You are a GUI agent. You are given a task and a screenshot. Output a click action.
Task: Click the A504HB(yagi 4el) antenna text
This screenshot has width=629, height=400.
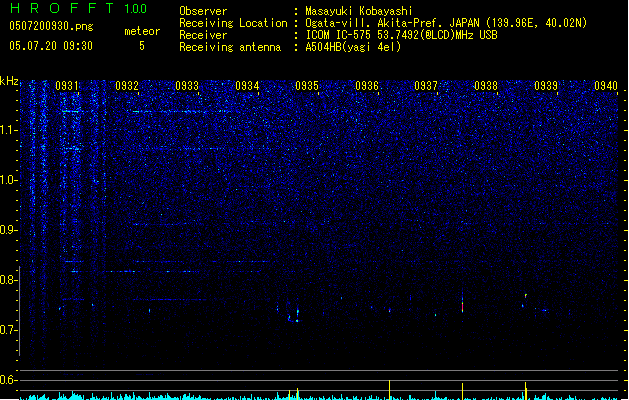pyautogui.click(x=353, y=47)
